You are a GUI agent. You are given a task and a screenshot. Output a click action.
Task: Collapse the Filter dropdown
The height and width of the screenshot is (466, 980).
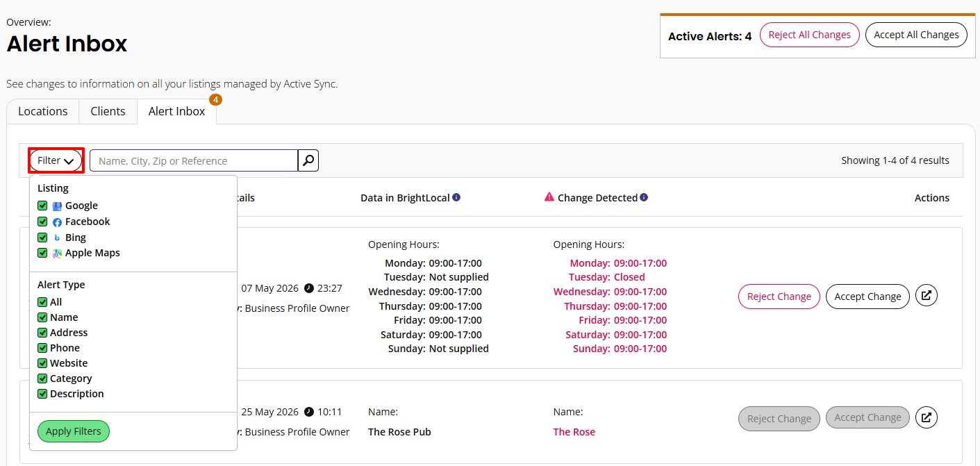click(56, 160)
